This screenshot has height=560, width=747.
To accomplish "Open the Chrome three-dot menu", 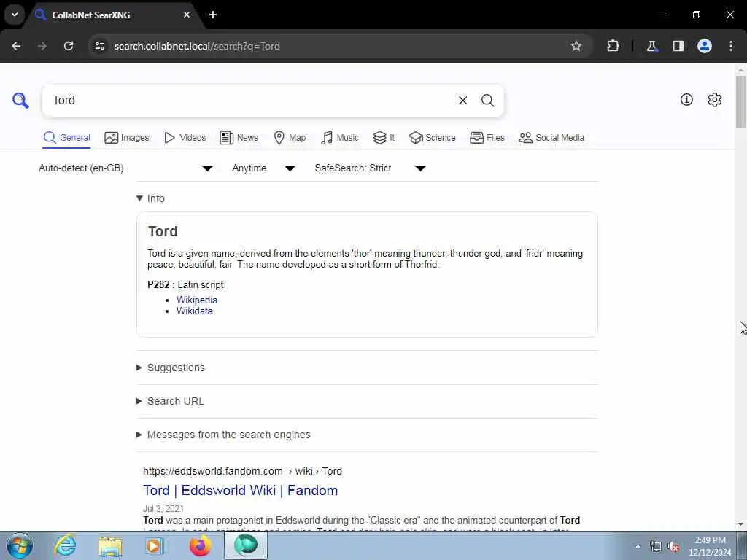I will coord(731,46).
